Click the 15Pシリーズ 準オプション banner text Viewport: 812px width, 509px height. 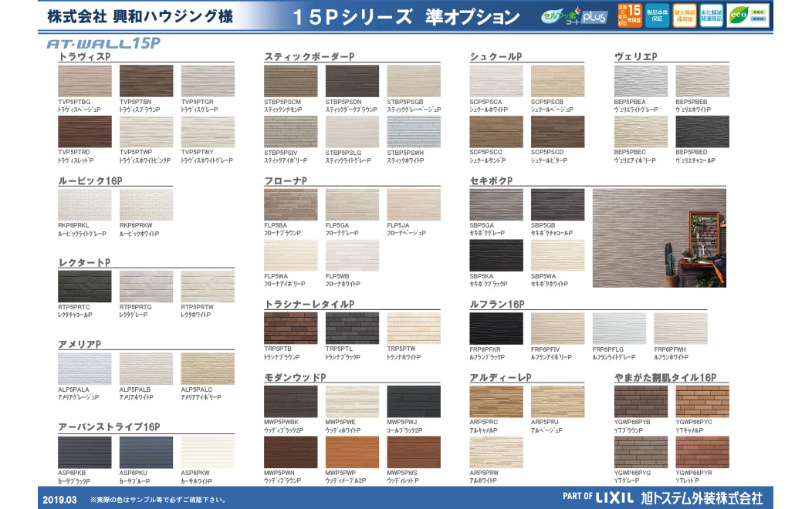(x=405, y=16)
